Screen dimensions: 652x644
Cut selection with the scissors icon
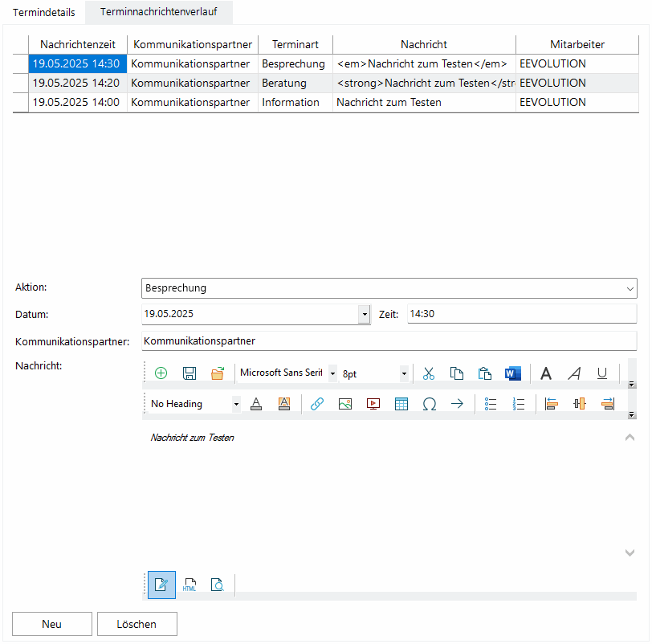click(428, 373)
